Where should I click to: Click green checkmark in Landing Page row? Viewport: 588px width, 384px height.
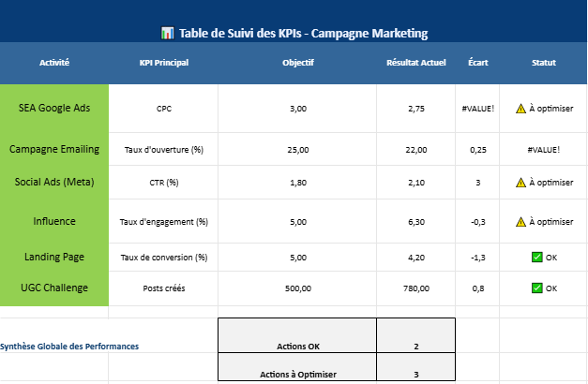point(537,257)
